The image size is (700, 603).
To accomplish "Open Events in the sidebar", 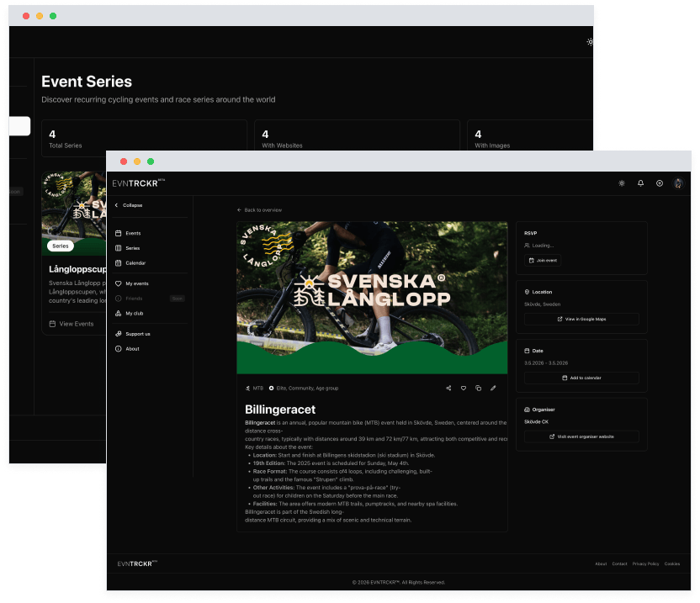I will [x=133, y=233].
